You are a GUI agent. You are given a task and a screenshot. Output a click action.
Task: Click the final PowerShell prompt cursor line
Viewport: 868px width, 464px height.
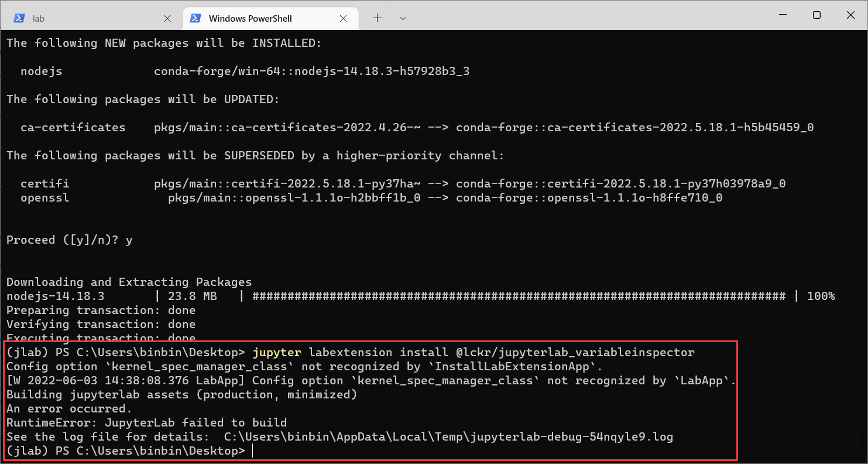point(129,451)
